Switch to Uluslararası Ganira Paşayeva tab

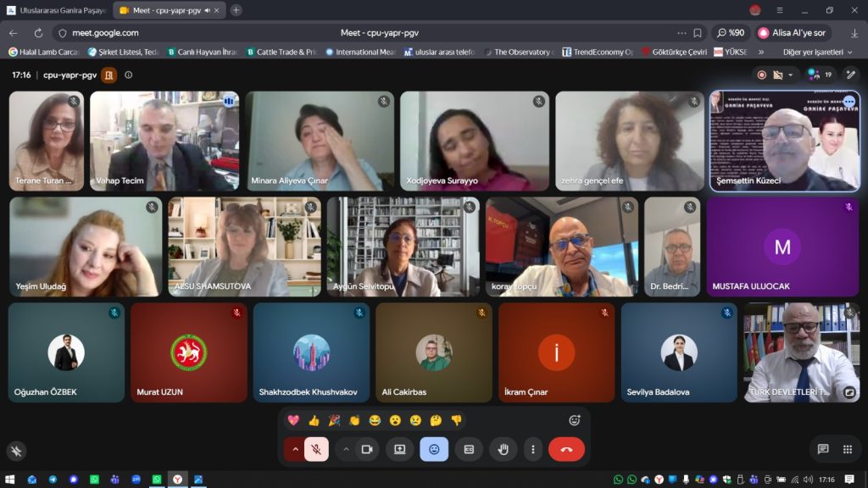pos(57,10)
